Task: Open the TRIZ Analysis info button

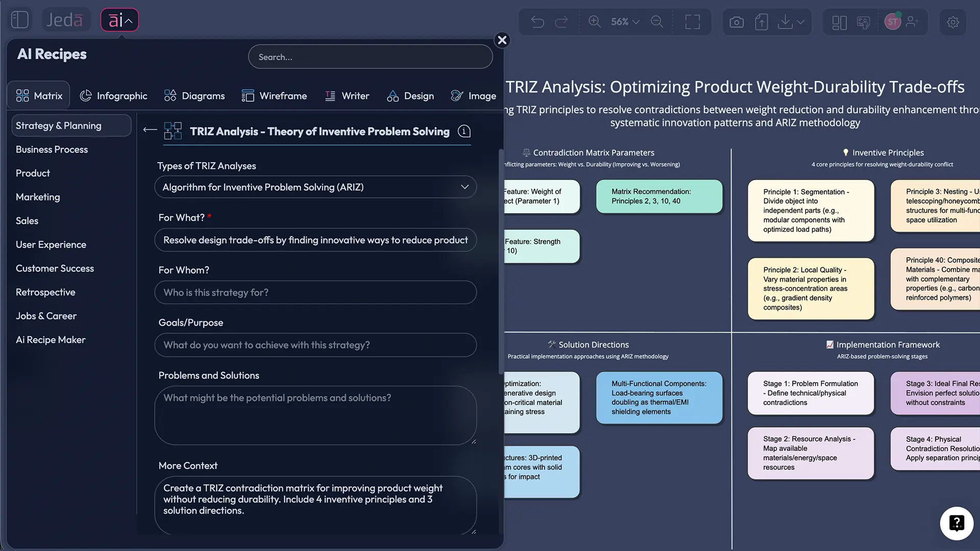Action: [464, 131]
